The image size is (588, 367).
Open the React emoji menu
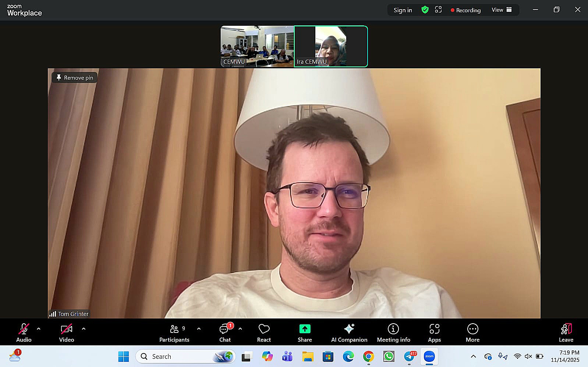264,333
